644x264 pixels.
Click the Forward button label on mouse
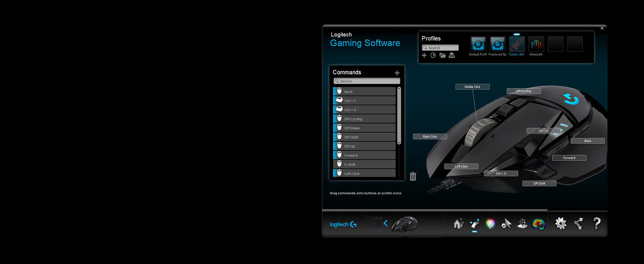pos(569,158)
